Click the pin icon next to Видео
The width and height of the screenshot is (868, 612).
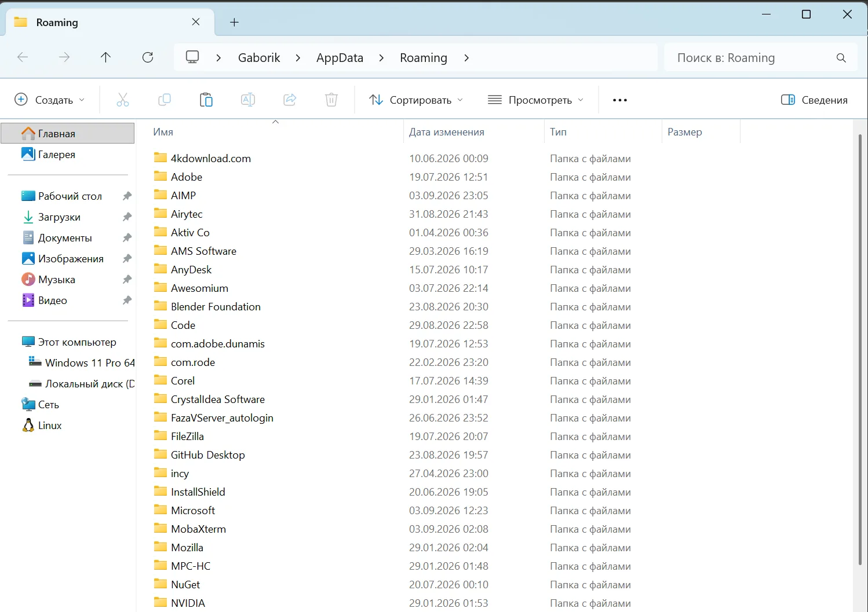[x=127, y=300]
